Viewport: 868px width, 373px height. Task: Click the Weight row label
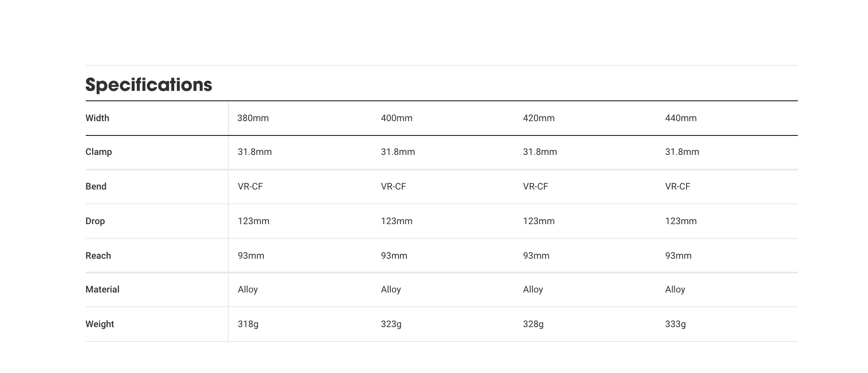pos(100,324)
